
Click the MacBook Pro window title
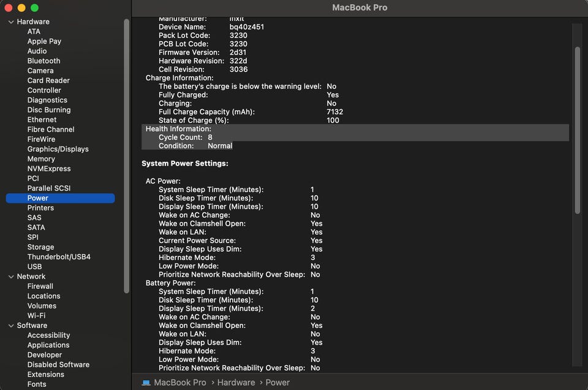point(360,7)
